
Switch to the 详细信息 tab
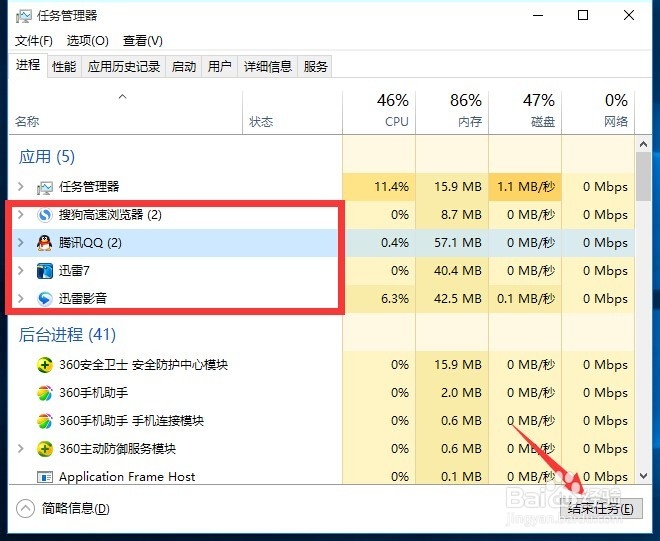(268, 67)
